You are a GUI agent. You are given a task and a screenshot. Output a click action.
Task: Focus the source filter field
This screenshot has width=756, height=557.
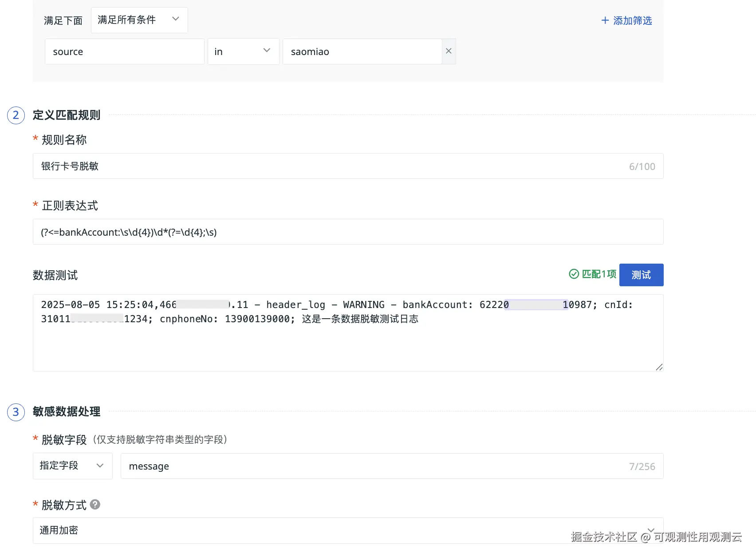(x=124, y=51)
